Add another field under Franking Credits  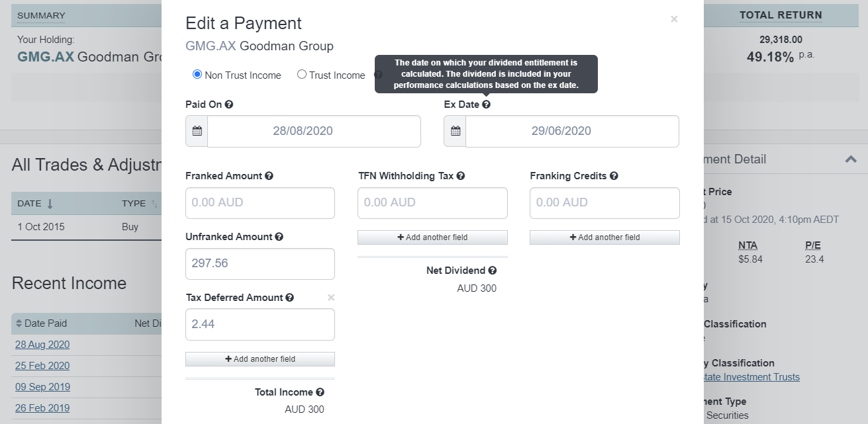point(604,237)
